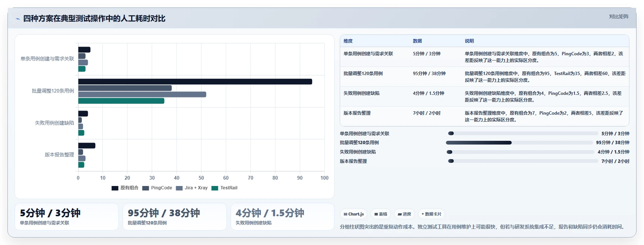
Task: Click the Chart.js chip
Action: (354, 214)
